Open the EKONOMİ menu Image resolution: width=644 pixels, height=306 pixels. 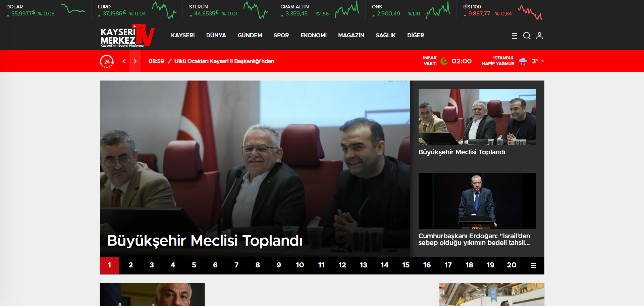coord(313,35)
